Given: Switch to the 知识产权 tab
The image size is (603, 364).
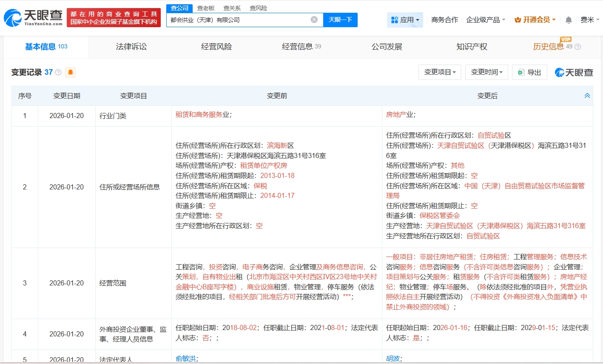Looking at the screenshot, I should pos(472,47).
